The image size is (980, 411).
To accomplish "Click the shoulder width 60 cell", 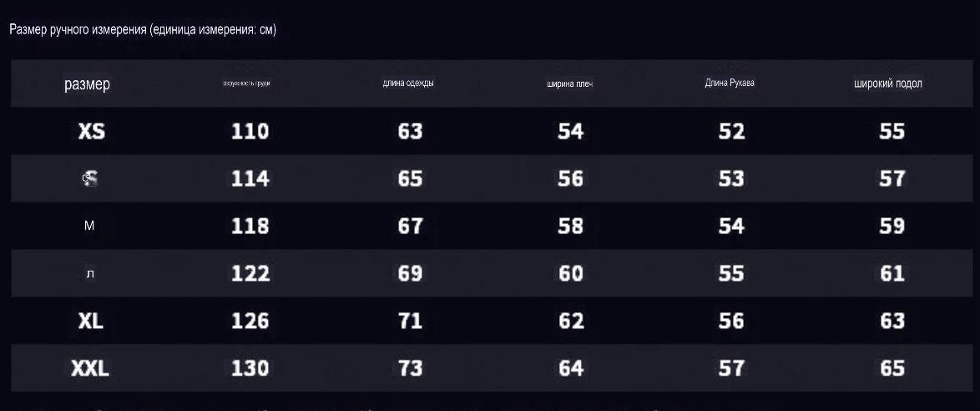I will click(x=571, y=273).
